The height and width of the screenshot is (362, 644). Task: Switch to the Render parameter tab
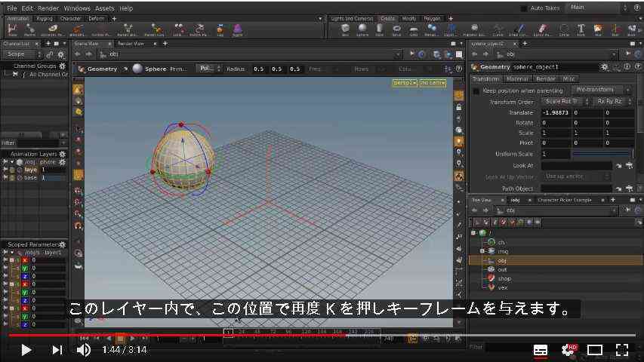545,78
